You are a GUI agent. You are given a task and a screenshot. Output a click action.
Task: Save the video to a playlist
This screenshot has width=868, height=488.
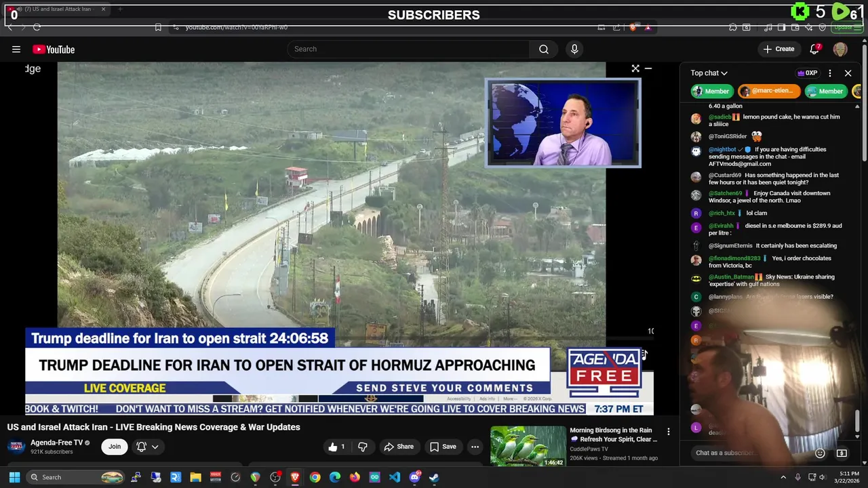tap(443, 447)
